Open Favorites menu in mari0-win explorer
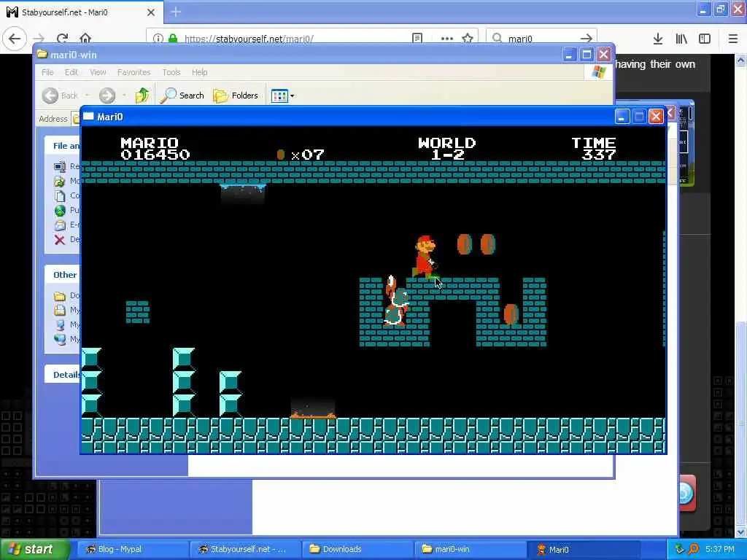This screenshot has width=747, height=560. [134, 72]
